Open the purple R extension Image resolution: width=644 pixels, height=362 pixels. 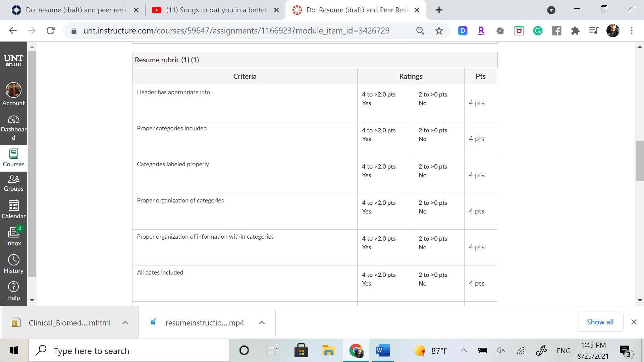(x=481, y=31)
